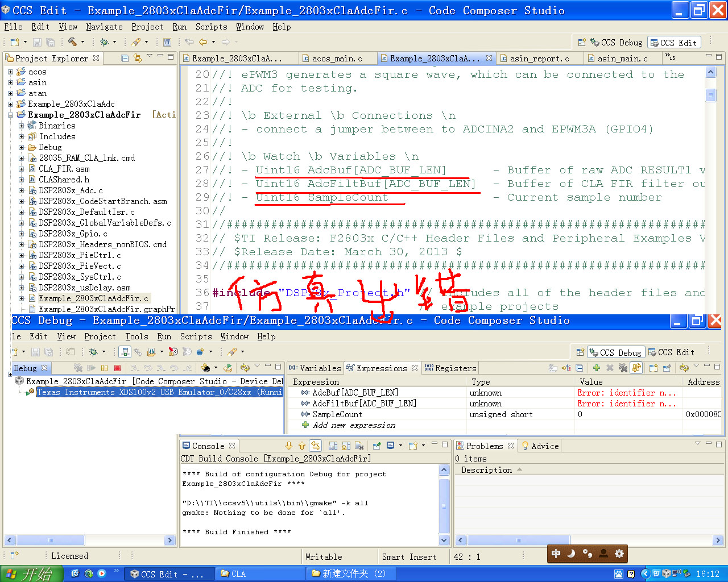Expand the acos project node
This screenshot has height=582, width=728.
[x=10, y=72]
